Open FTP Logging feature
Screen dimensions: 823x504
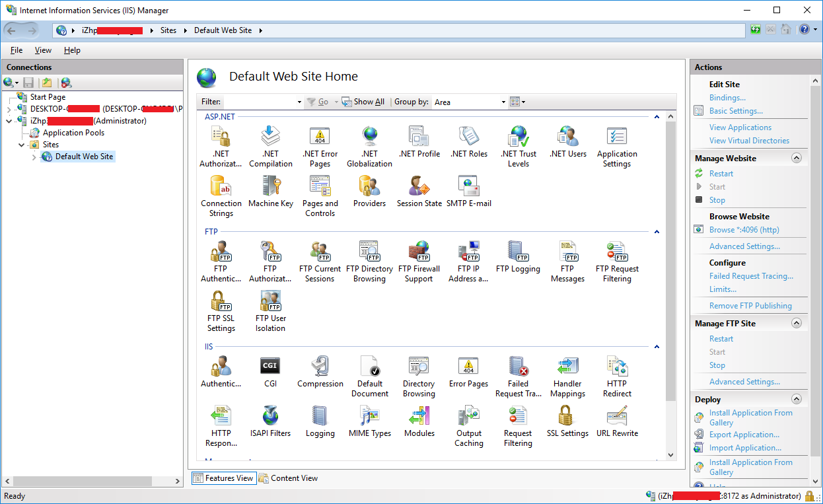[518, 257]
